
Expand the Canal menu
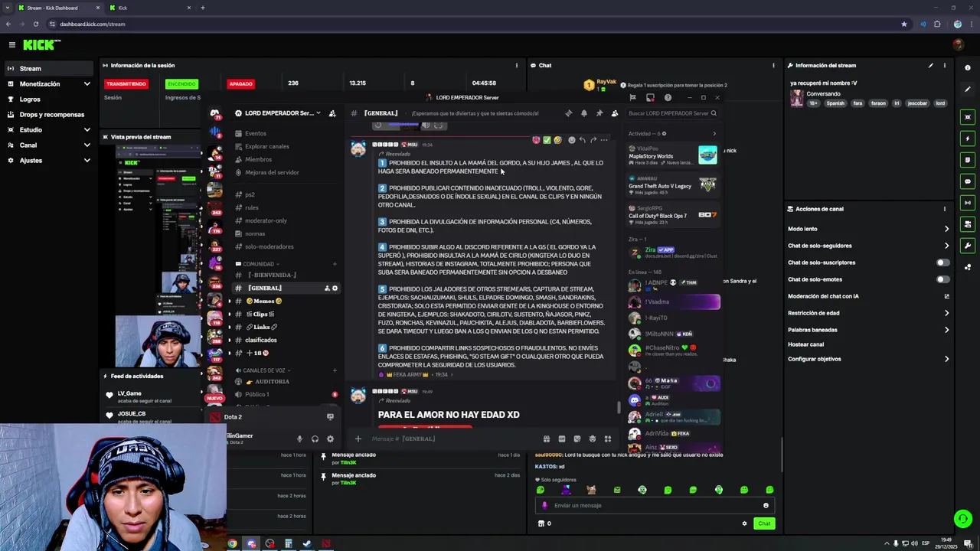[49, 145]
